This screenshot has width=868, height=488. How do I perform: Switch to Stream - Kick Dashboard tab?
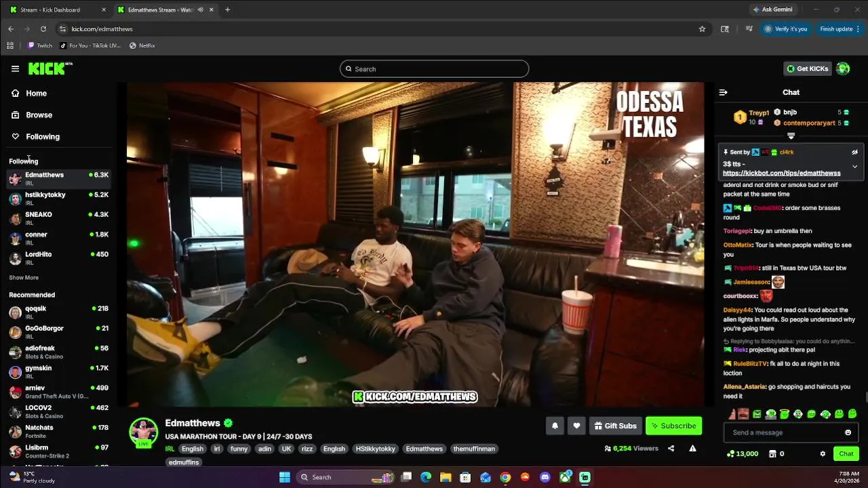pyautogui.click(x=57, y=9)
